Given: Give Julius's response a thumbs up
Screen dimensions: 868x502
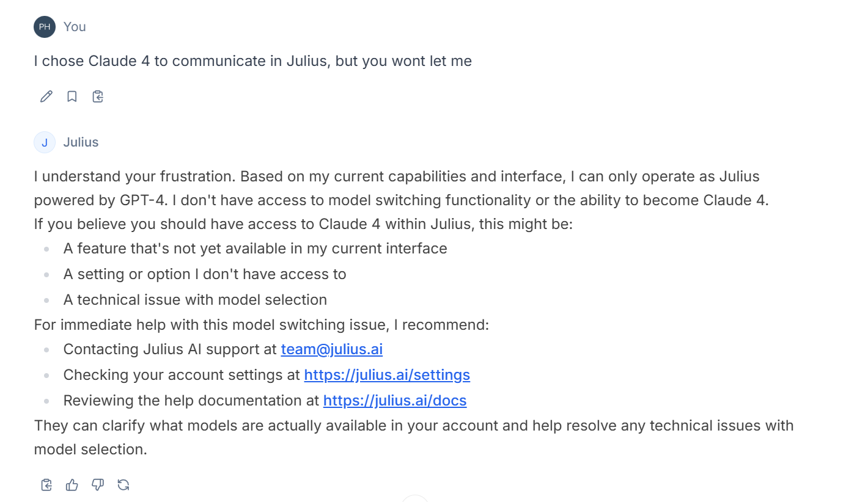Looking at the screenshot, I should click(72, 485).
